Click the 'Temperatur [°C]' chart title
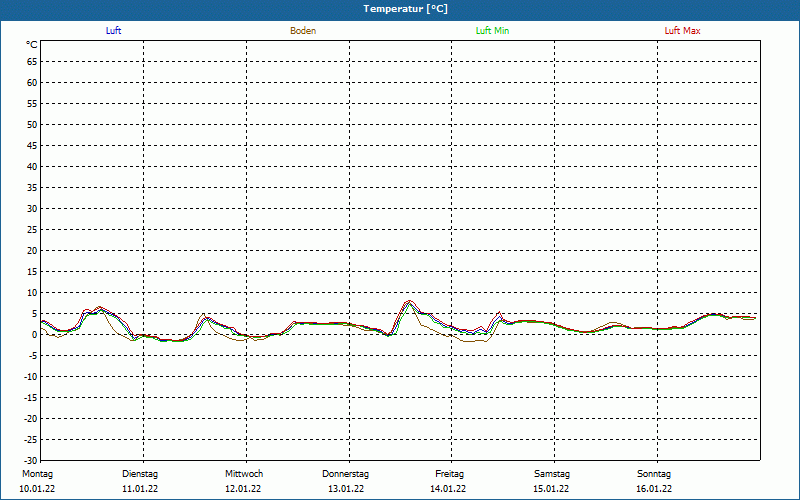Viewport: 800px width, 500px height. click(x=406, y=9)
